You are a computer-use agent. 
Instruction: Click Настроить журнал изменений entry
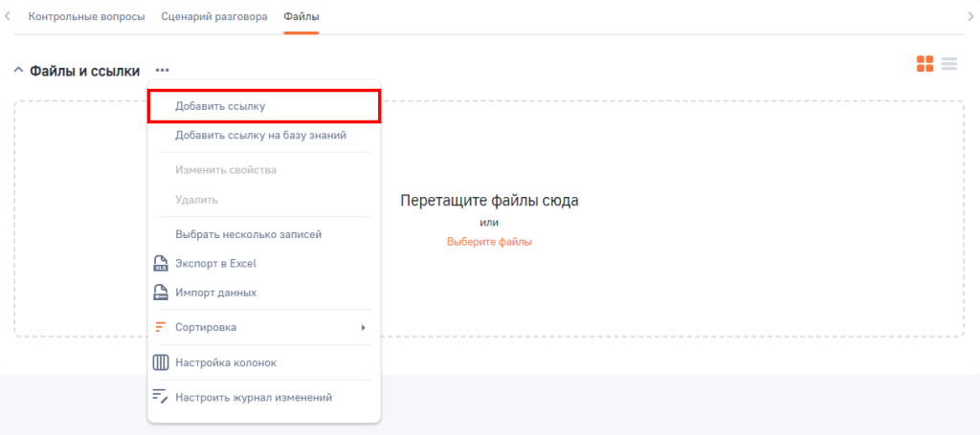pos(254,397)
